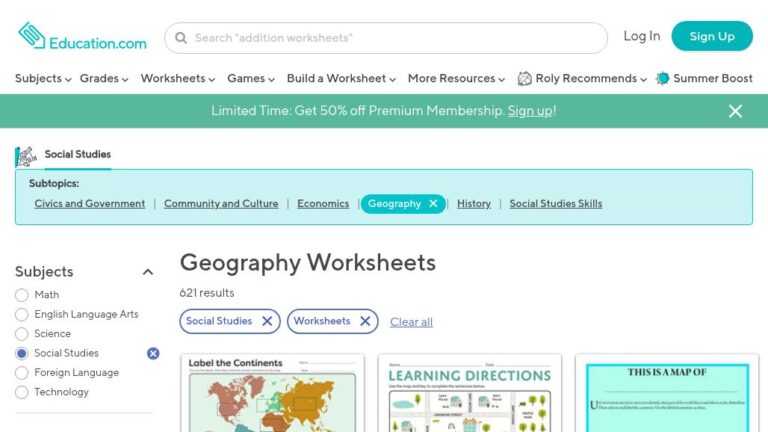Image resolution: width=768 pixels, height=432 pixels.
Task: Open the This Is a Map Of worksheet
Action: (667, 393)
